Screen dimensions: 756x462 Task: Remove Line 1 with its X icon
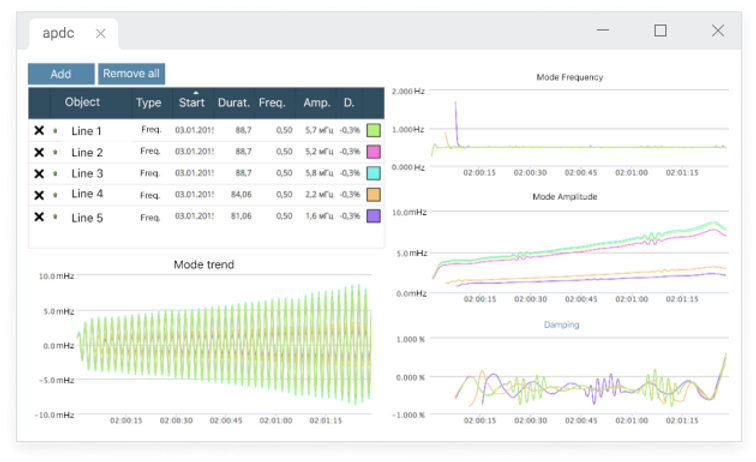39,130
